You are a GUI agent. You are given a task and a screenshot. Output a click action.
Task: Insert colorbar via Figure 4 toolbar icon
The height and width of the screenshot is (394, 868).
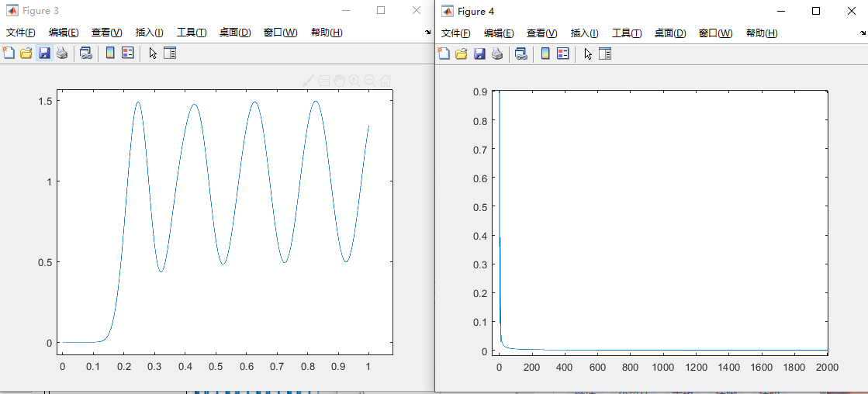pos(545,53)
